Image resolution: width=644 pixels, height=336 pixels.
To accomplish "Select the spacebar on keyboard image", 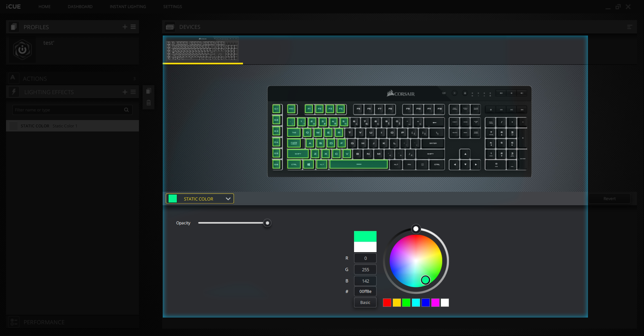I will (359, 164).
